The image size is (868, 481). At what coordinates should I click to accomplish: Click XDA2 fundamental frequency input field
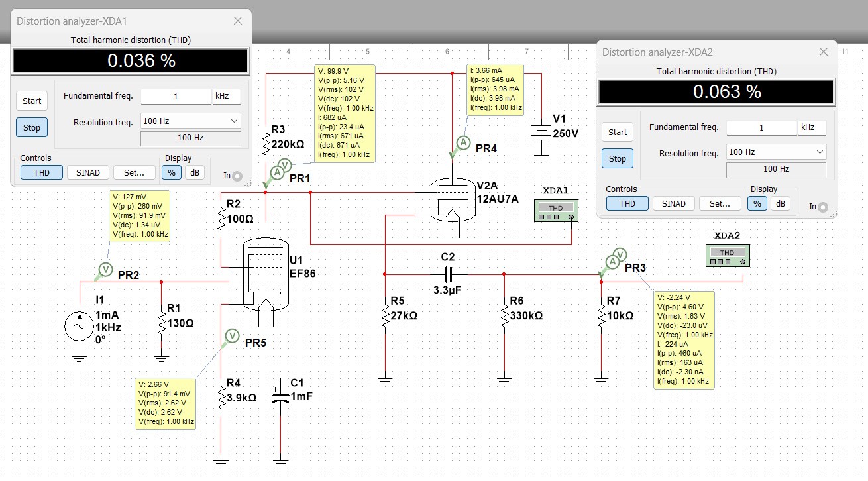point(761,127)
